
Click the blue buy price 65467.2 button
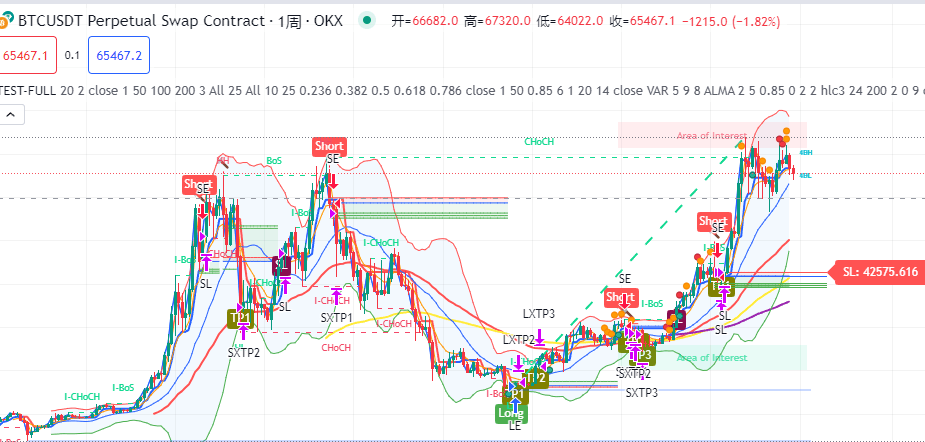tap(119, 55)
